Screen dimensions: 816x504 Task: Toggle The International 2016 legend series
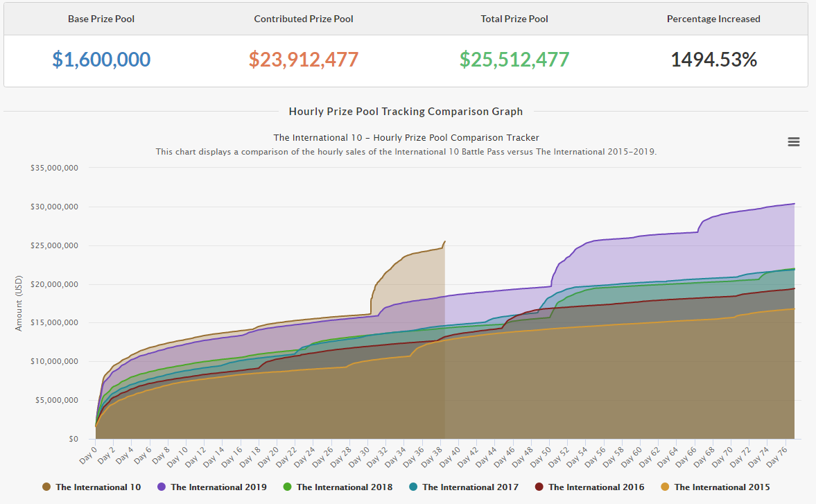click(x=590, y=487)
